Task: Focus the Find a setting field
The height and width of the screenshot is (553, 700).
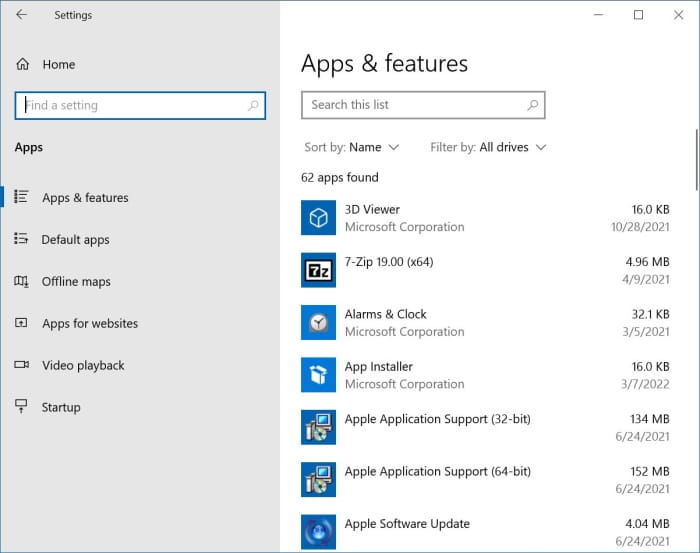Action: click(140, 105)
